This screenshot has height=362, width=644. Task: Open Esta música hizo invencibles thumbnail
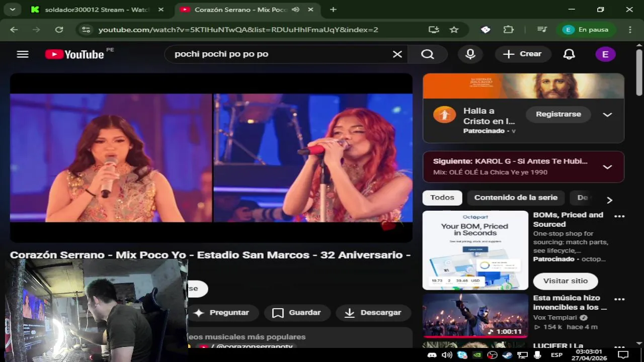point(475,316)
